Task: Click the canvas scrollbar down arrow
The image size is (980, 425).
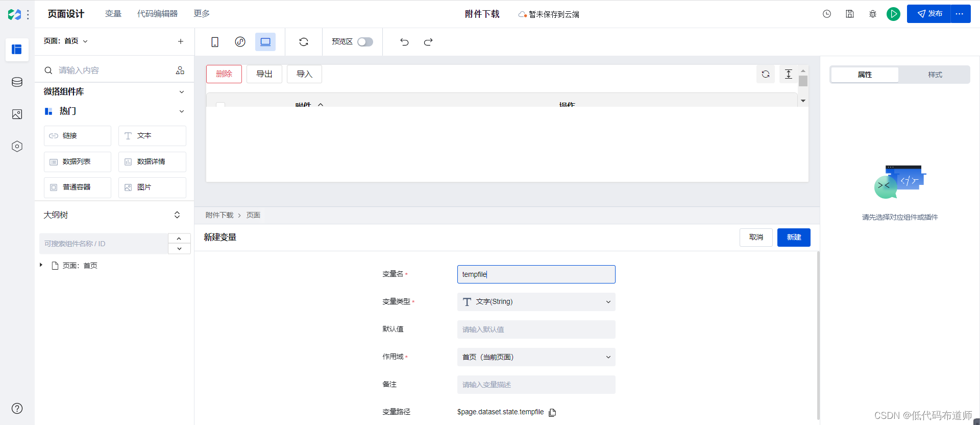Action: (803, 101)
